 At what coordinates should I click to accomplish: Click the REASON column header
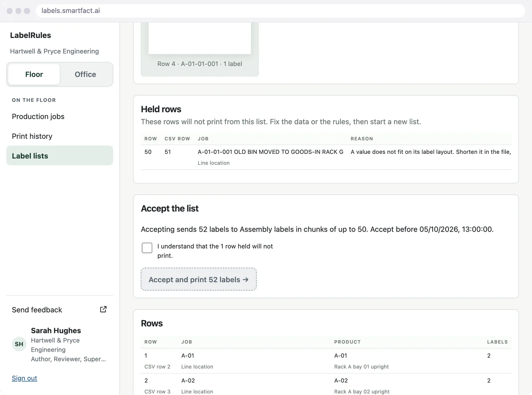pos(362,138)
